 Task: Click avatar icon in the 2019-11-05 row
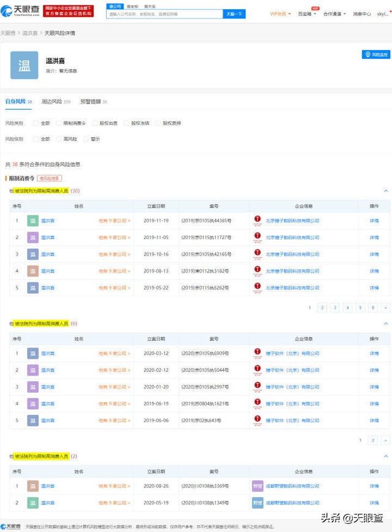tap(33, 238)
